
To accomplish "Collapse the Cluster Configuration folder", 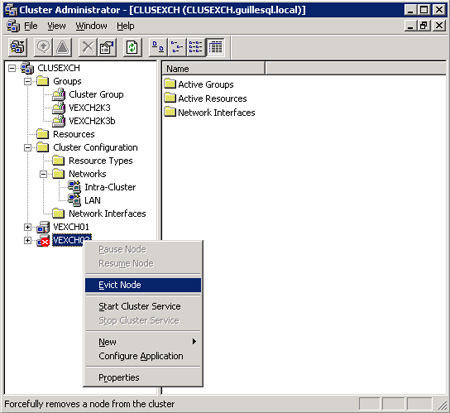I will (28, 147).
